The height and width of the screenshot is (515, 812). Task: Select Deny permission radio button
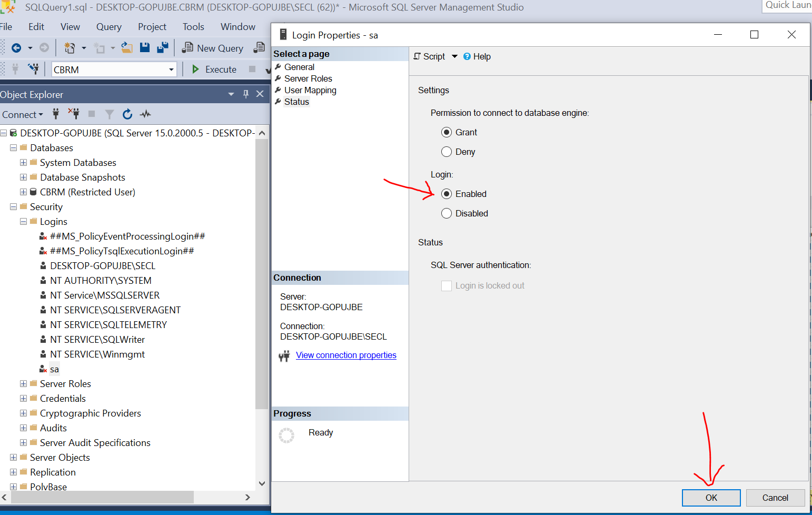447,152
